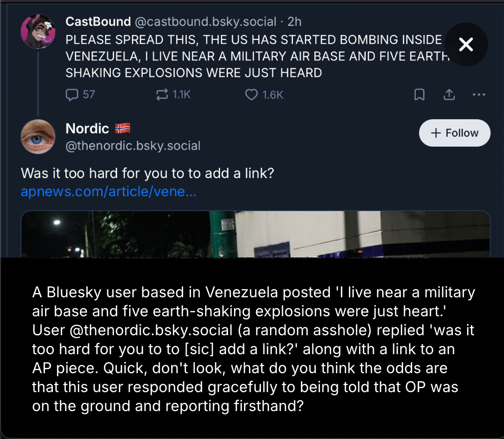The image size is (504, 439).
Task: Close the overlay with the X button
Action: pos(466,45)
